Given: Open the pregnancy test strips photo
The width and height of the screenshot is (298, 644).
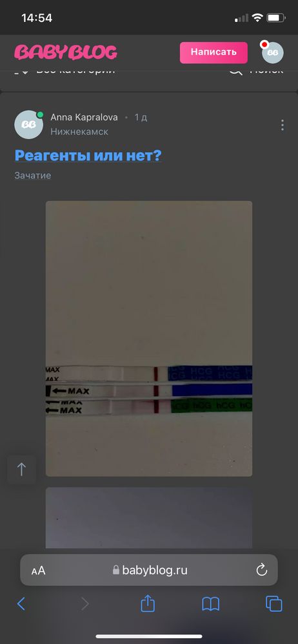Looking at the screenshot, I should (x=149, y=339).
